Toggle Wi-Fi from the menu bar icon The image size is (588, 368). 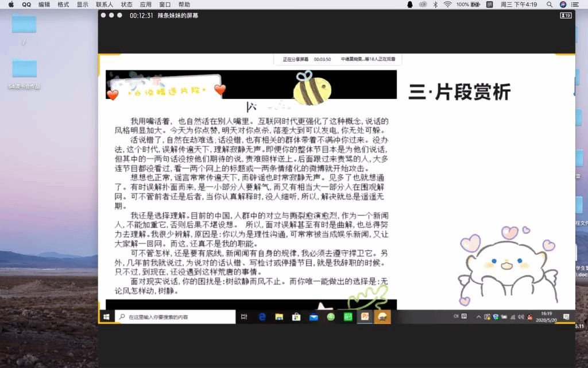[x=447, y=4]
